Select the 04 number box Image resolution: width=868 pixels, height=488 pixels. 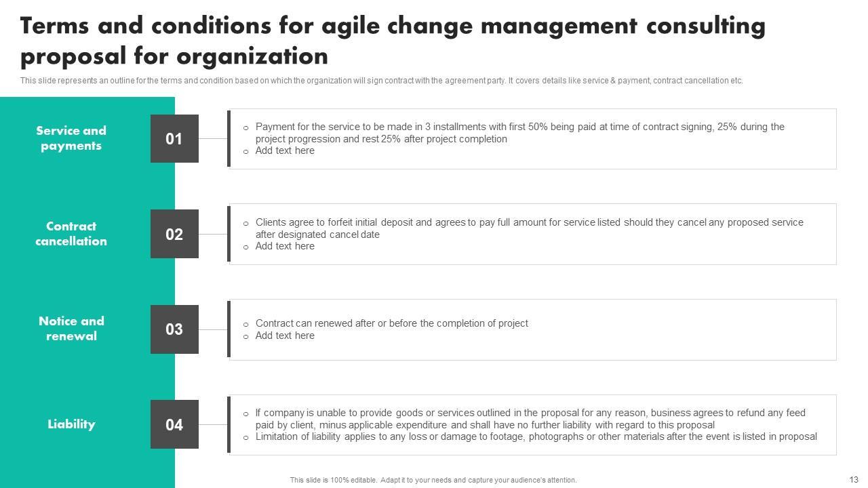click(x=174, y=425)
